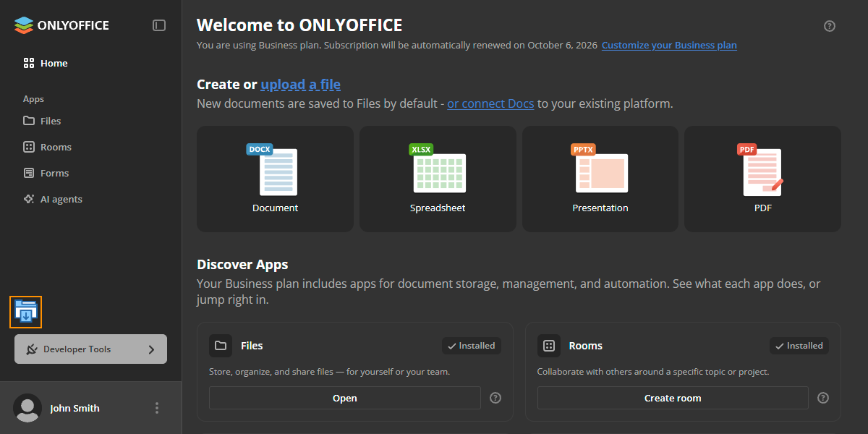Click the Installed badge on the Rooms card

coord(799,346)
